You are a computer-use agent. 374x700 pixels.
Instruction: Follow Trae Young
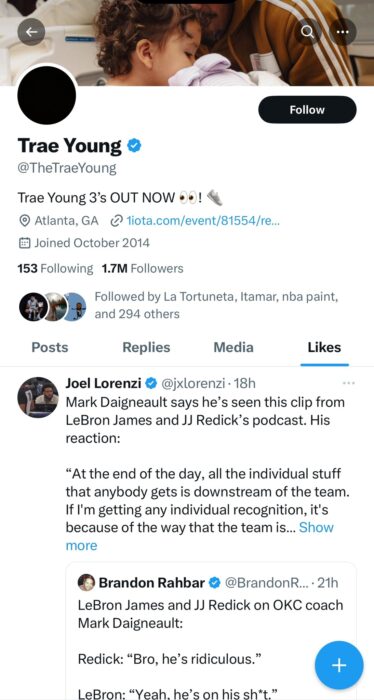coord(307,110)
